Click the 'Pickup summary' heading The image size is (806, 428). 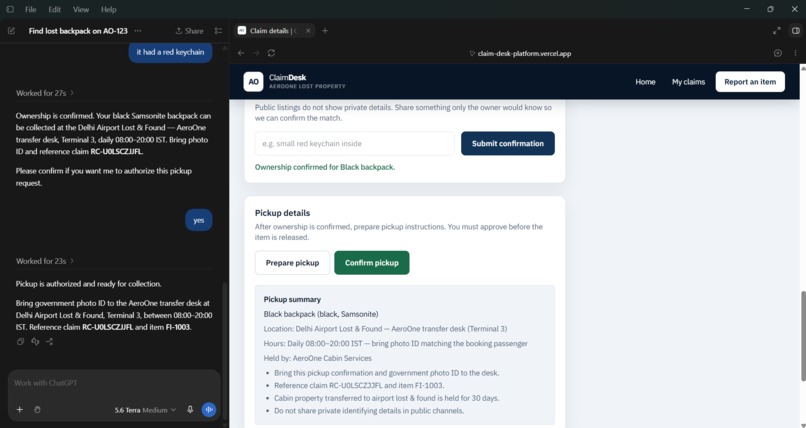pyautogui.click(x=292, y=299)
